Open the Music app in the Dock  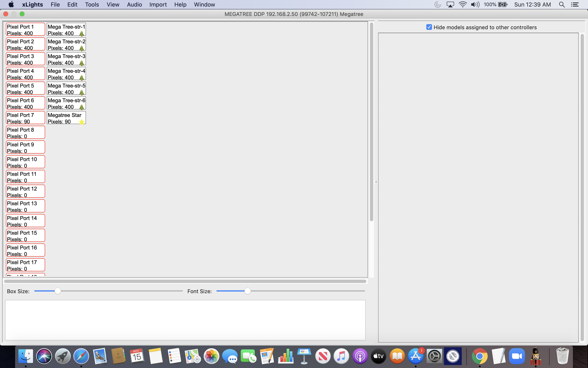pos(341,356)
